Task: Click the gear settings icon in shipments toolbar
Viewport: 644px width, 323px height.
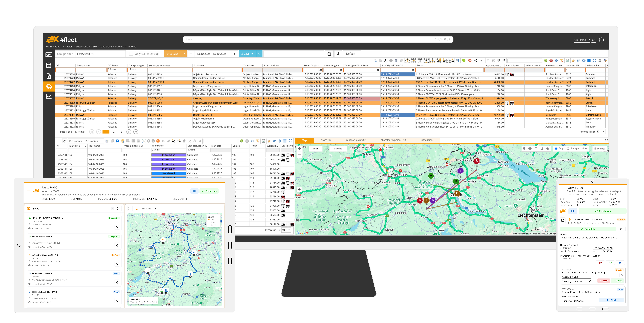Action: coord(584,61)
